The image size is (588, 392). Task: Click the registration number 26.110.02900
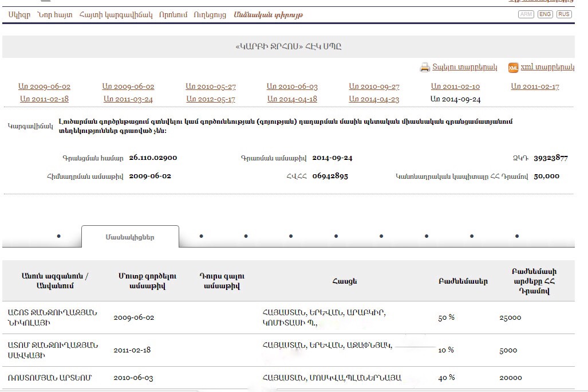coord(153,158)
